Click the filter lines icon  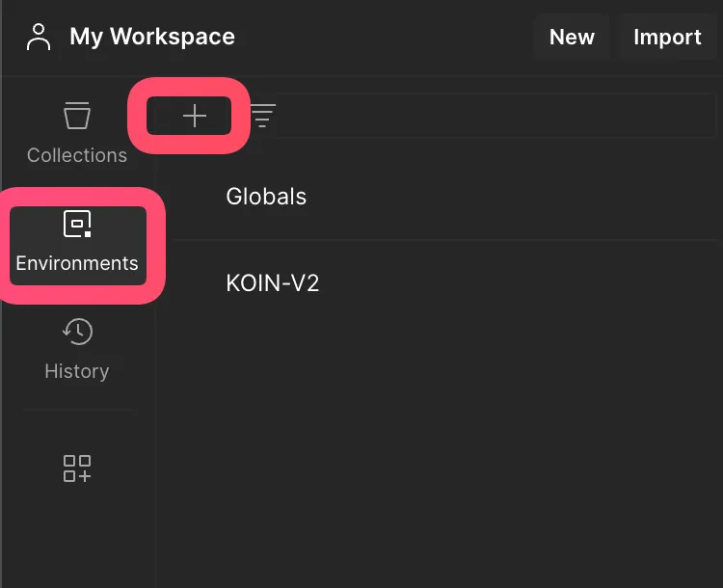[262, 117]
